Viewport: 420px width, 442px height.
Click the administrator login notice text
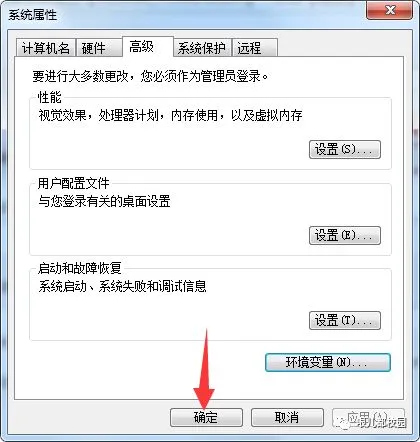click(150, 76)
